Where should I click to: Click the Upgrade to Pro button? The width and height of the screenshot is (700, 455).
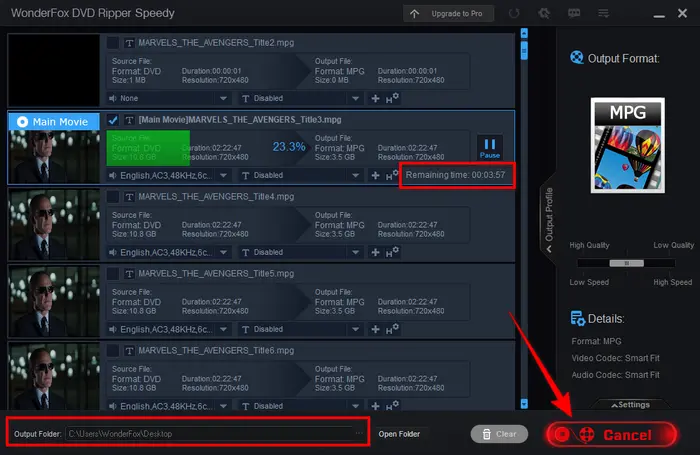pos(449,13)
